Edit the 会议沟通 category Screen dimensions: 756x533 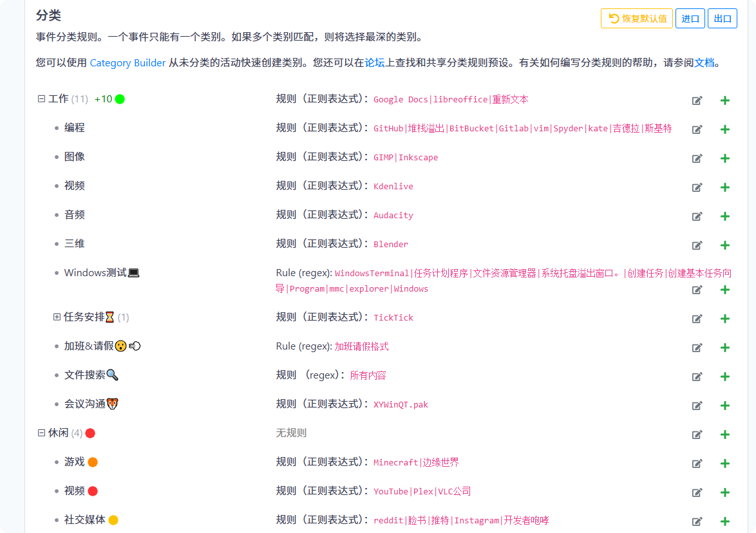click(x=697, y=406)
